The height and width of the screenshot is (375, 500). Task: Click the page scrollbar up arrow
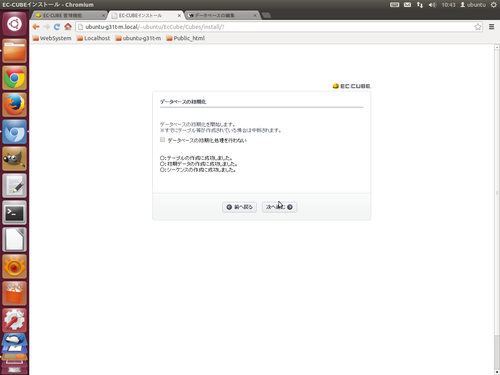point(497,47)
